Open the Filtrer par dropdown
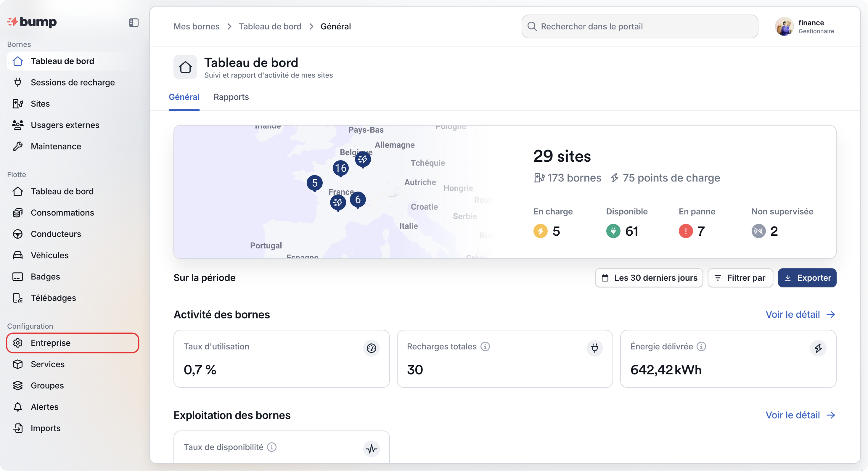 740,278
